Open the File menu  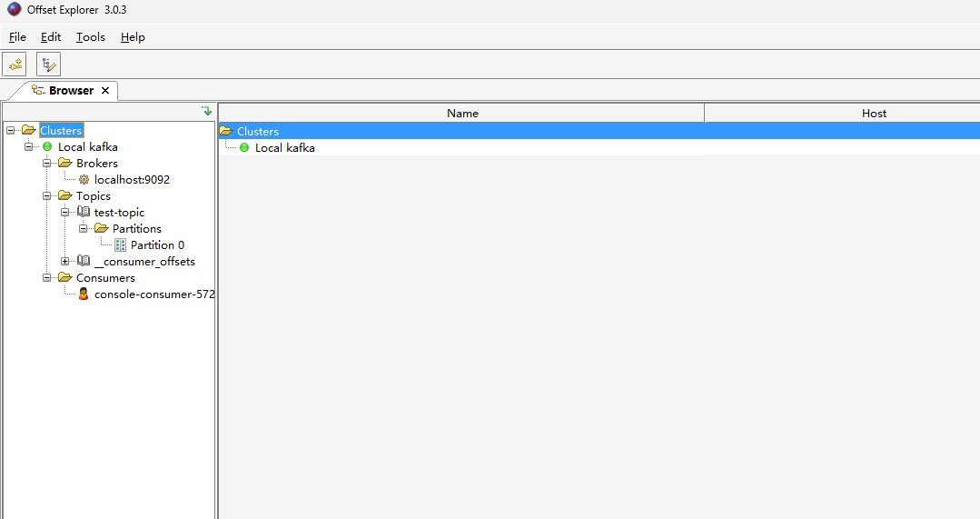(17, 37)
